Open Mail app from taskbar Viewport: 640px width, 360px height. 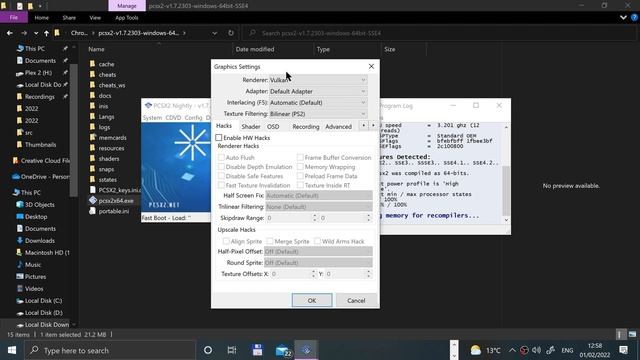coord(283,350)
